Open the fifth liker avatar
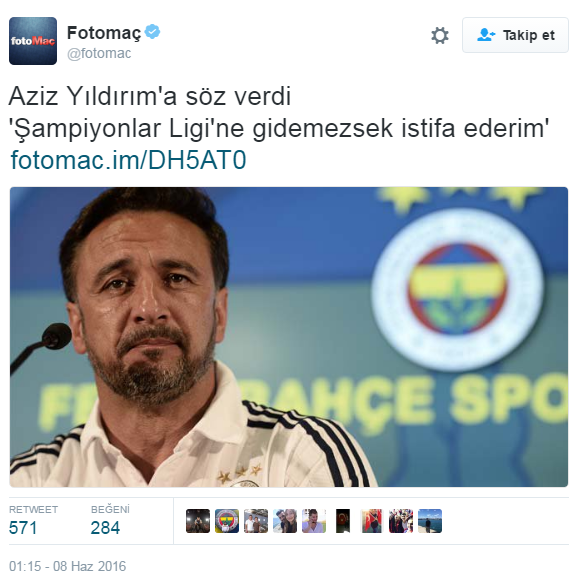This screenshot has height=581, width=581. pos(314,521)
